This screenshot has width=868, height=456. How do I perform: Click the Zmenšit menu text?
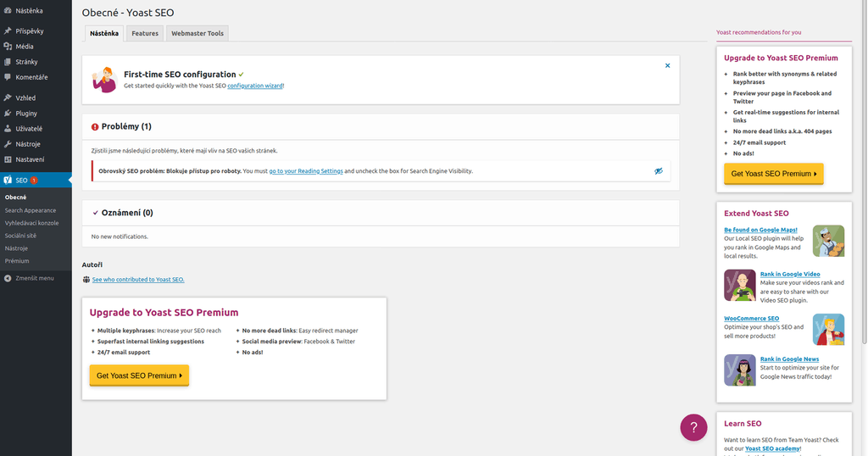34,278
